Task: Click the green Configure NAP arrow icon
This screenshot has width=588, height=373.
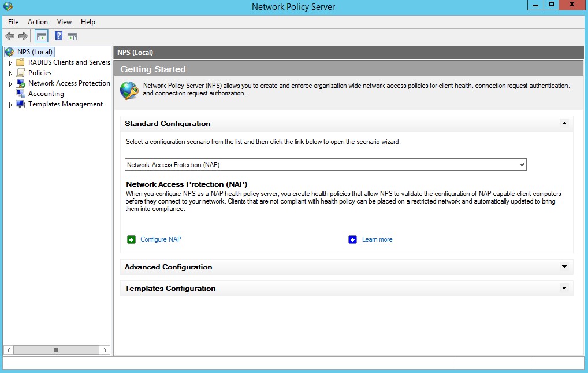Action: 131,239
